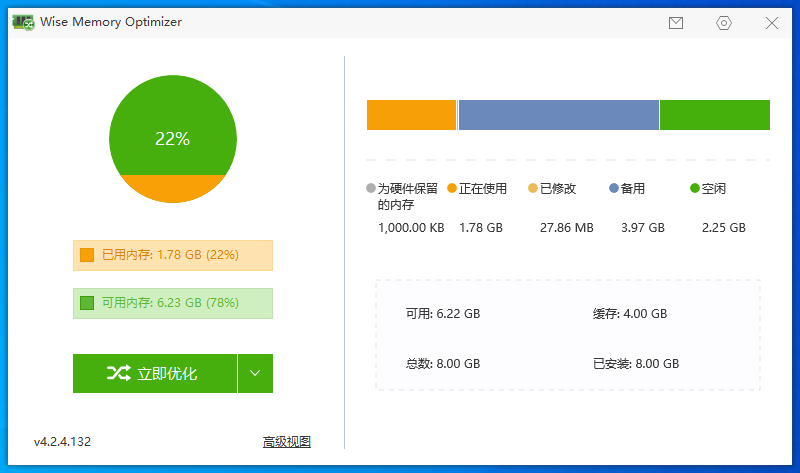Click the version label v4.2.4.132
Image resolution: width=800 pixels, height=473 pixels.
62,442
